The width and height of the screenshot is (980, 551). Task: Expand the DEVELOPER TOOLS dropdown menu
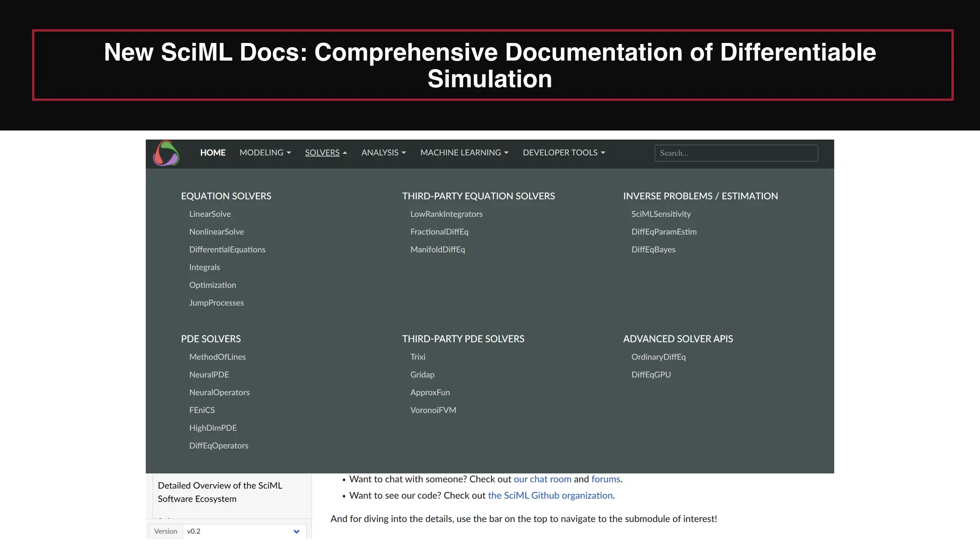pos(564,153)
